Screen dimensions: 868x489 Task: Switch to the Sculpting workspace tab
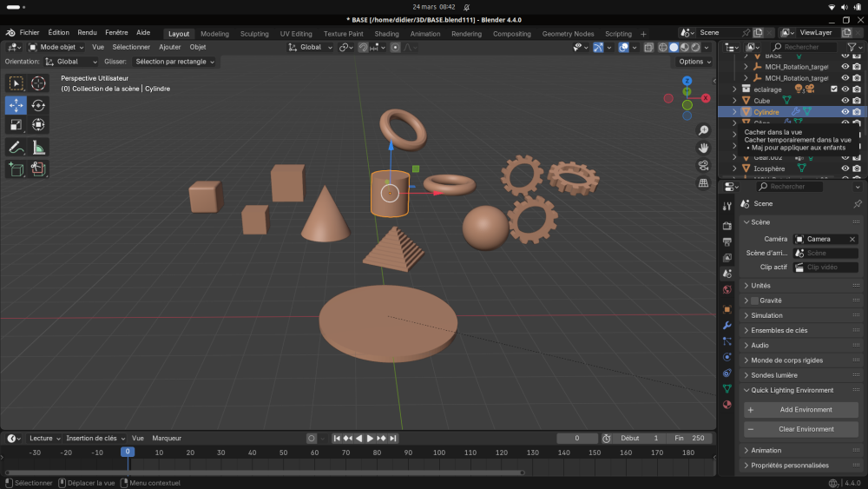254,34
